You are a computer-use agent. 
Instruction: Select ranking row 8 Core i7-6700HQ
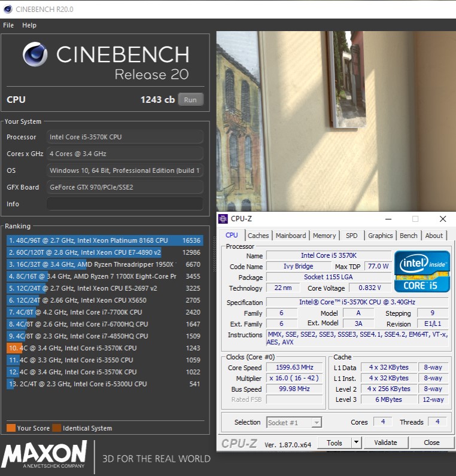(105, 324)
